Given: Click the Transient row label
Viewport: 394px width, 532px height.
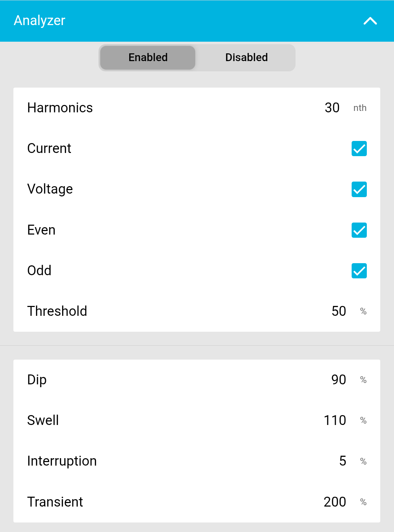Looking at the screenshot, I should [x=55, y=502].
